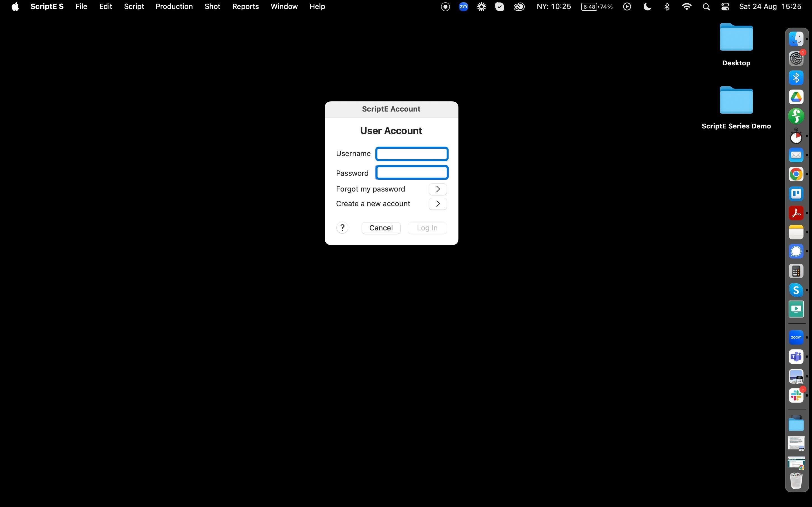Open the Production menu
Screen dimensions: 812x507
[x=174, y=7]
